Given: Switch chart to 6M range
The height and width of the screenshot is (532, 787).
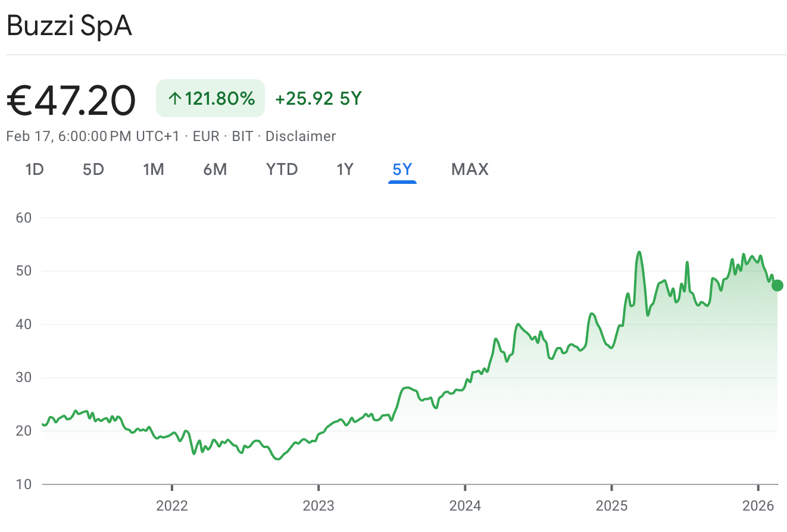Looking at the screenshot, I should [215, 170].
